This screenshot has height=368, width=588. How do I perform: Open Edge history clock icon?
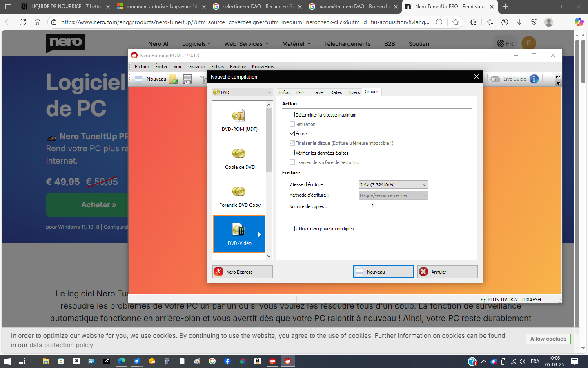505,22
